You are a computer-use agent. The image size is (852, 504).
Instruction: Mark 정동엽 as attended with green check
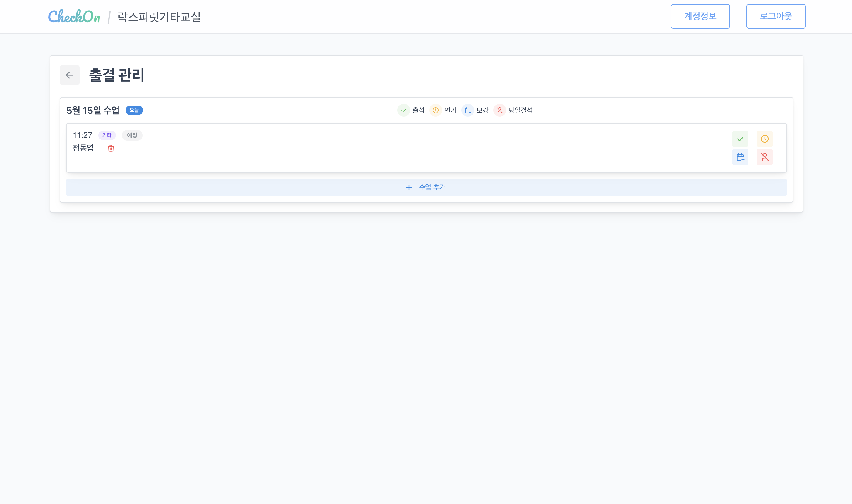coord(740,139)
